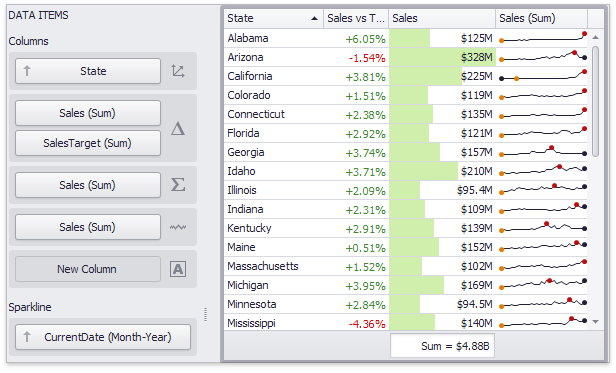Click the dimension column type icon beside State
Viewport: 616px width, 373px height.
click(178, 71)
